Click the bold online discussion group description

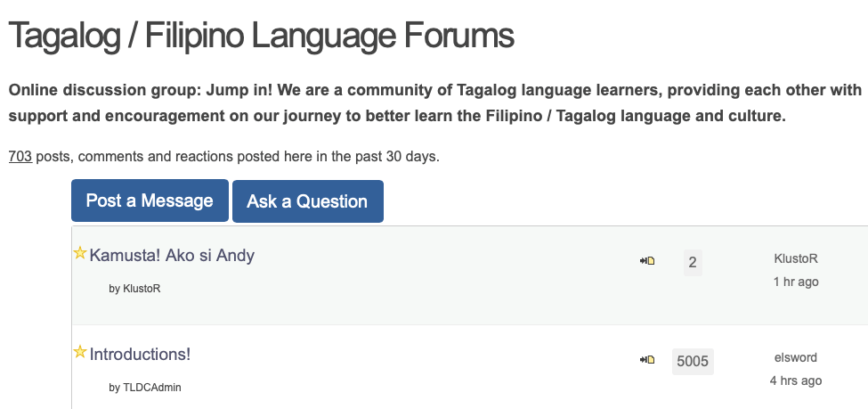(x=434, y=103)
